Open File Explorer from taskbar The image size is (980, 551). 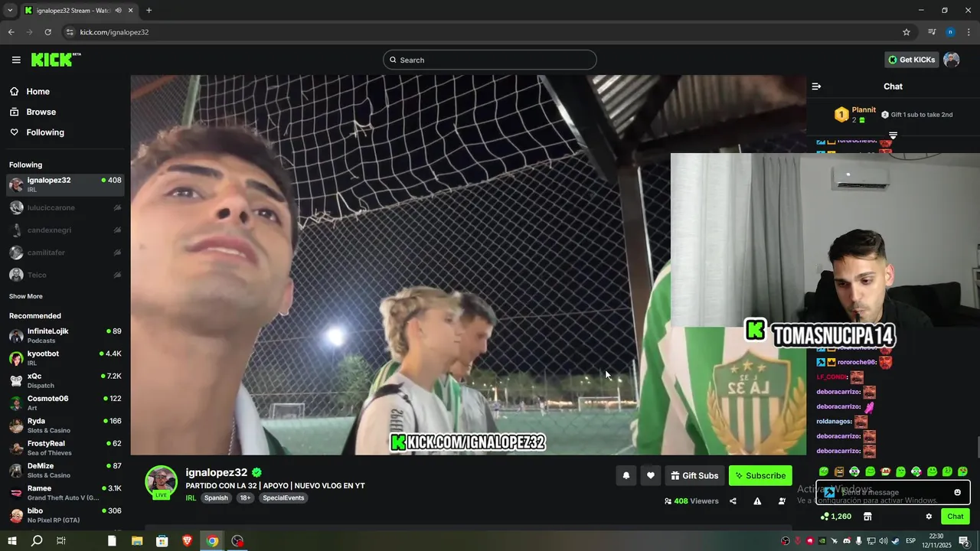(137, 541)
